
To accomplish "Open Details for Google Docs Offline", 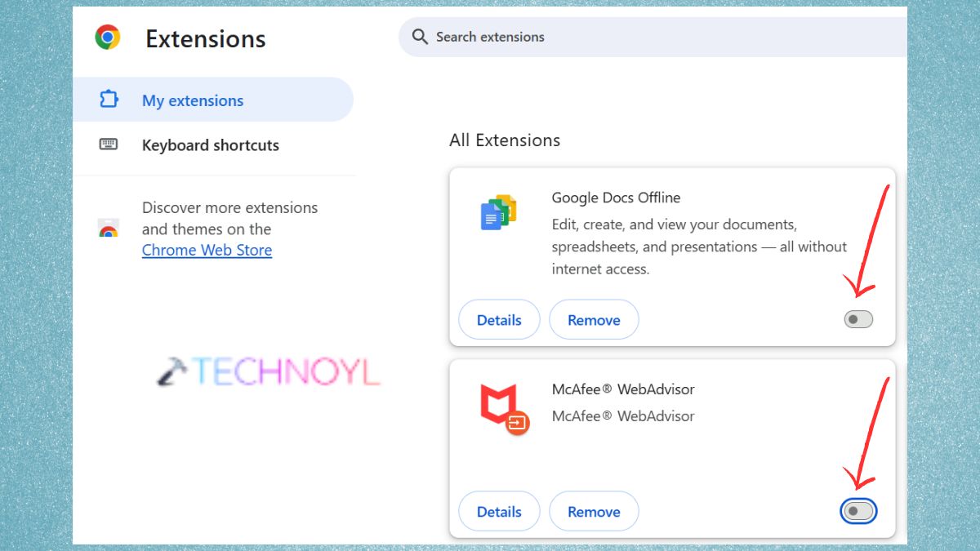I will point(499,320).
